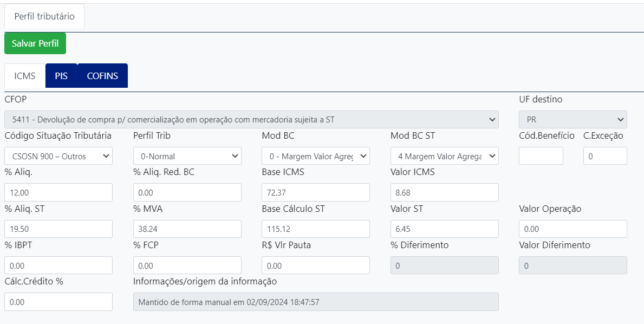Switch to the PIS tab
This screenshot has height=324, width=644.
(x=61, y=76)
